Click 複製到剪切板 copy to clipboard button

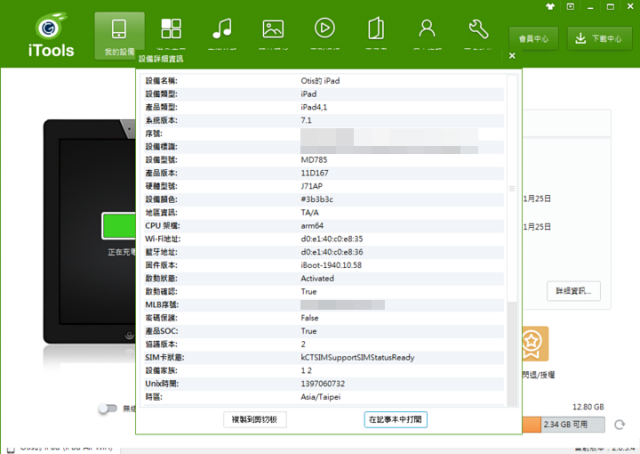click(x=255, y=419)
